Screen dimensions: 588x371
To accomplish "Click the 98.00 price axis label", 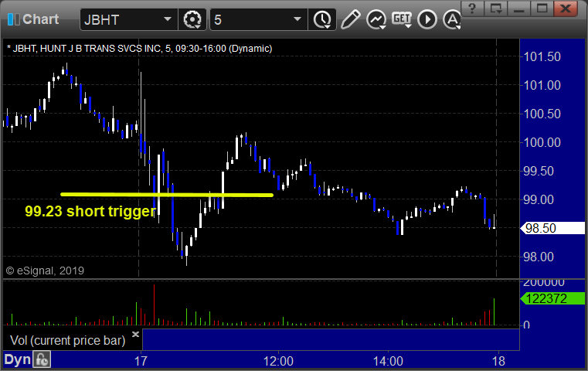I will [539, 257].
